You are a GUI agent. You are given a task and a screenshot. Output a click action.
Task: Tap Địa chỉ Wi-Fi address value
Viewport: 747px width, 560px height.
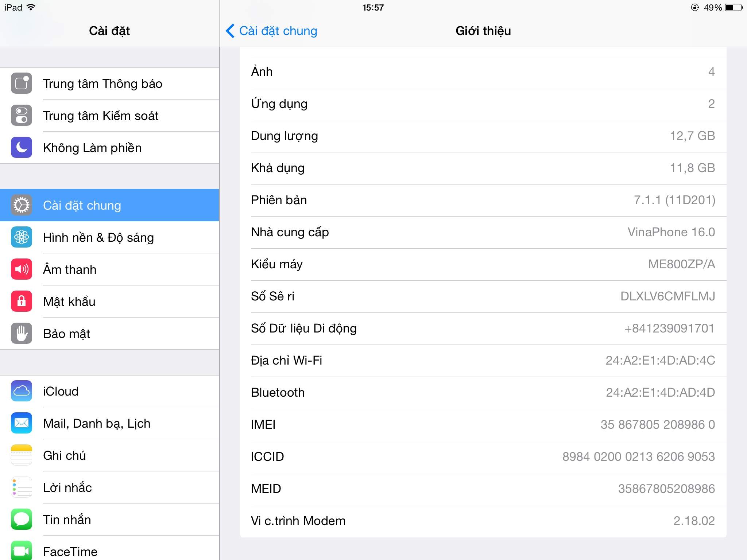660,361
